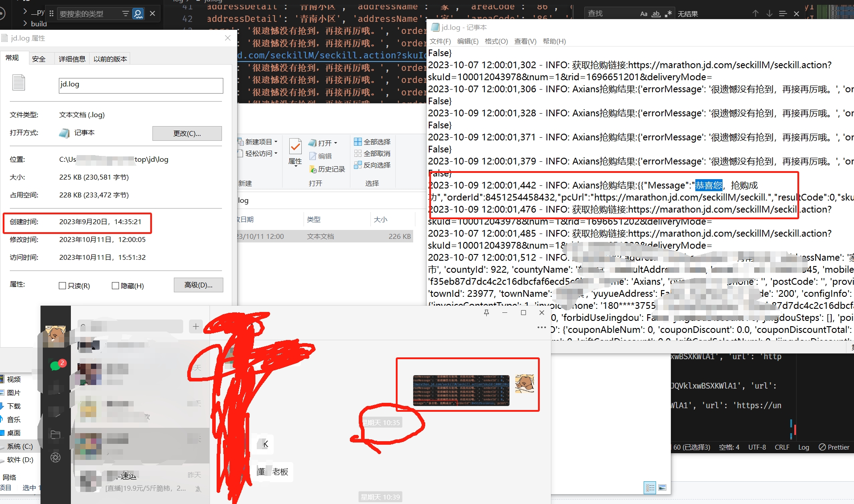
Task: Click 历史记录 in the Explorer ribbon
Action: tap(327, 169)
